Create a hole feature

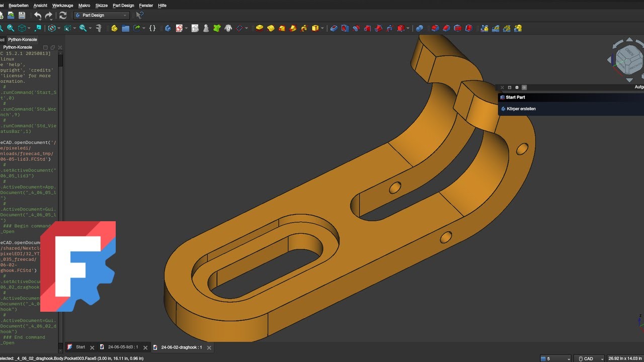[x=345, y=28]
